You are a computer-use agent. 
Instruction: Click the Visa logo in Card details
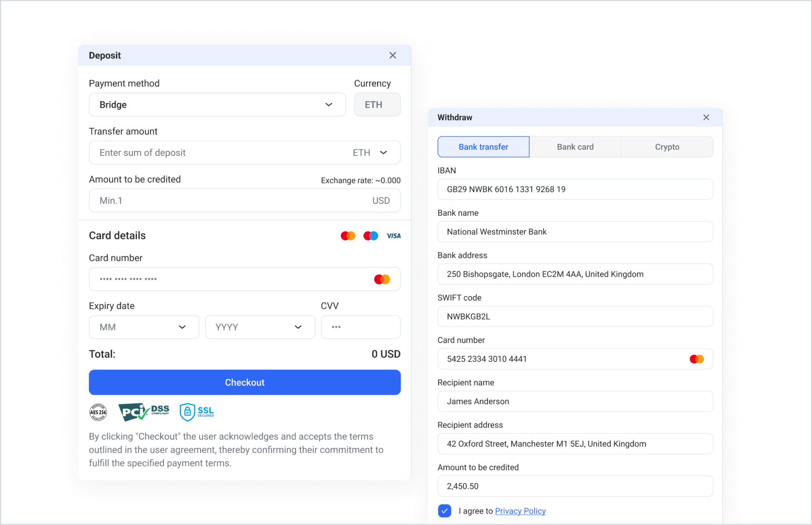pyautogui.click(x=393, y=236)
